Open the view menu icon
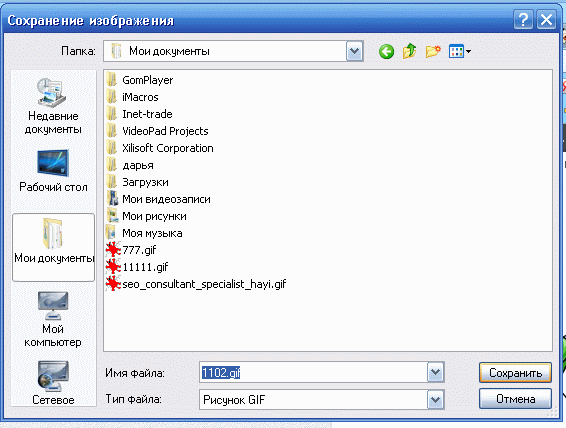The image size is (566, 428). point(460,51)
